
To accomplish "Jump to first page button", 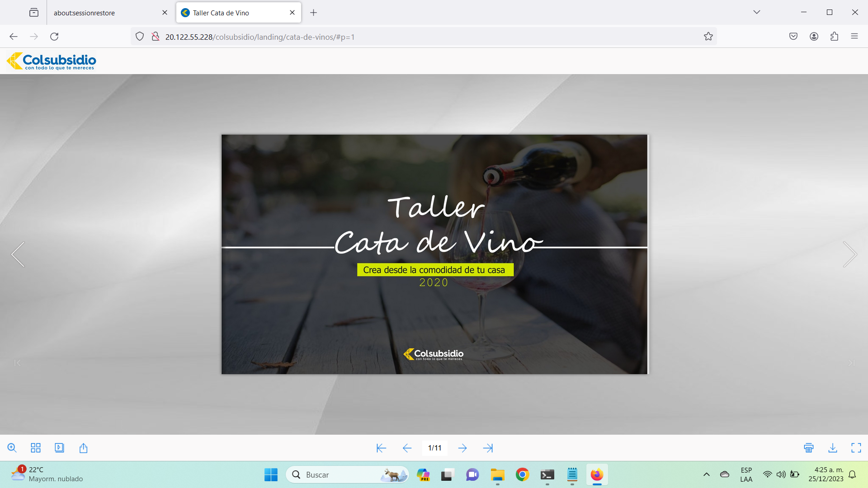I will [381, 448].
